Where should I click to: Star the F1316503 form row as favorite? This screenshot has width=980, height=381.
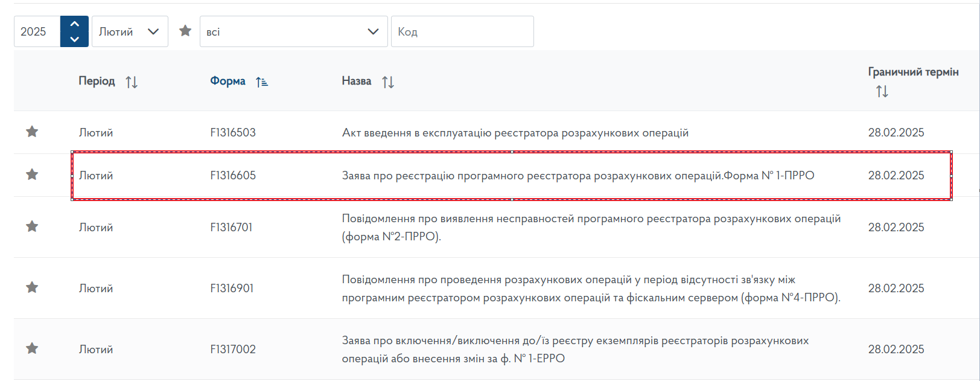click(x=32, y=132)
